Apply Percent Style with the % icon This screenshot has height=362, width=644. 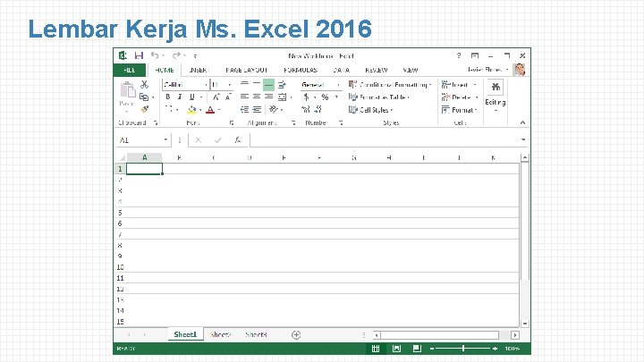325,97
